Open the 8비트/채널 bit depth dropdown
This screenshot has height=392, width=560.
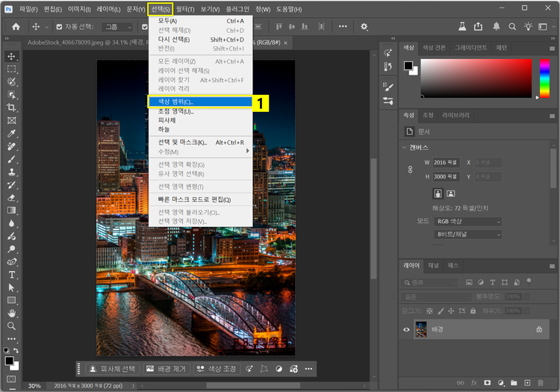[x=467, y=234]
